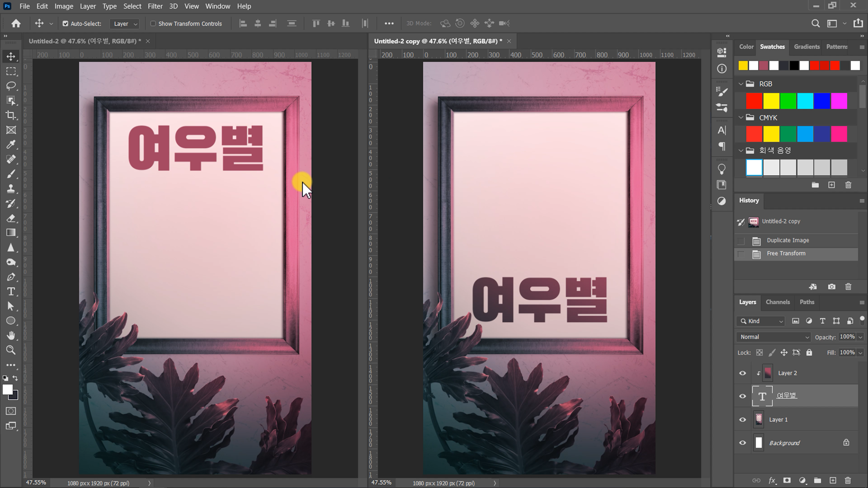
Task: Select the Gradient tool
Action: 11,233
